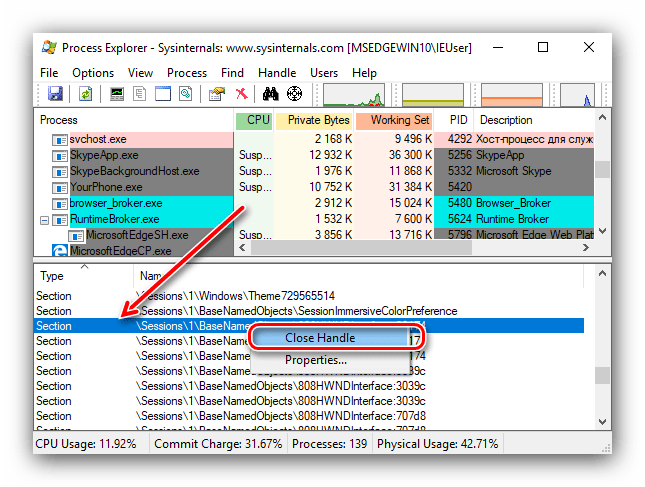
Task: Open the Handle menu
Action: point(277,73)
